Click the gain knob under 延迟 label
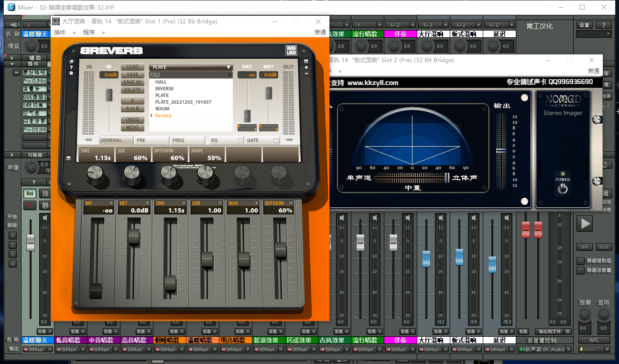 click(x=493, y=46)
